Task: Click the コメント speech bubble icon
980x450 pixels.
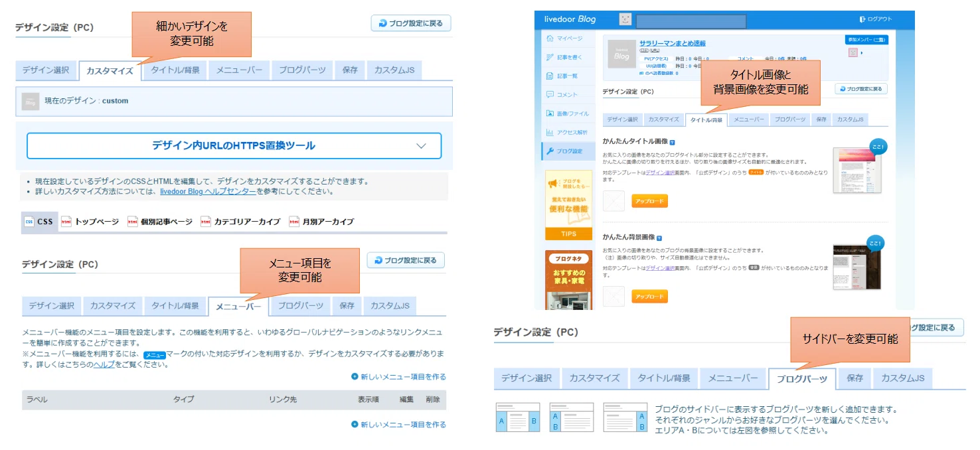Action: coord(550,95)
